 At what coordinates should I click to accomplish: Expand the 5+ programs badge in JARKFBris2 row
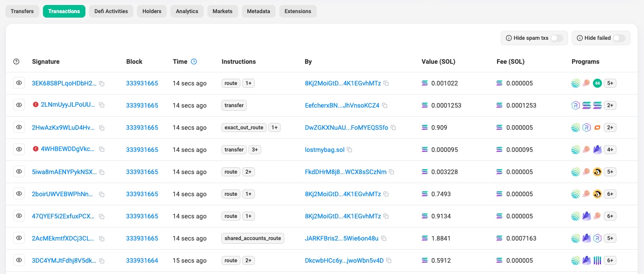[610, 238]
